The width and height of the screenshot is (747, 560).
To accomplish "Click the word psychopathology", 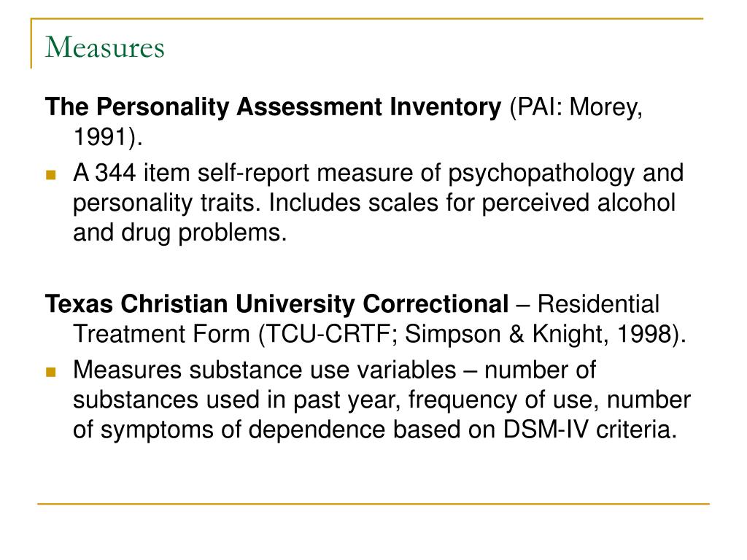I will click(x=541, y=174).
